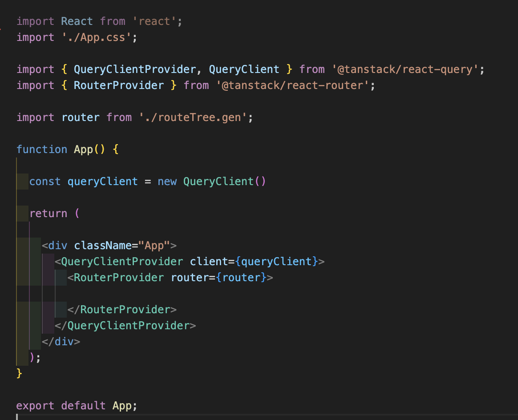This screenshot has width=518, height=420.
Task: Click default keyword on last line
Action: (x=83, y=406)
